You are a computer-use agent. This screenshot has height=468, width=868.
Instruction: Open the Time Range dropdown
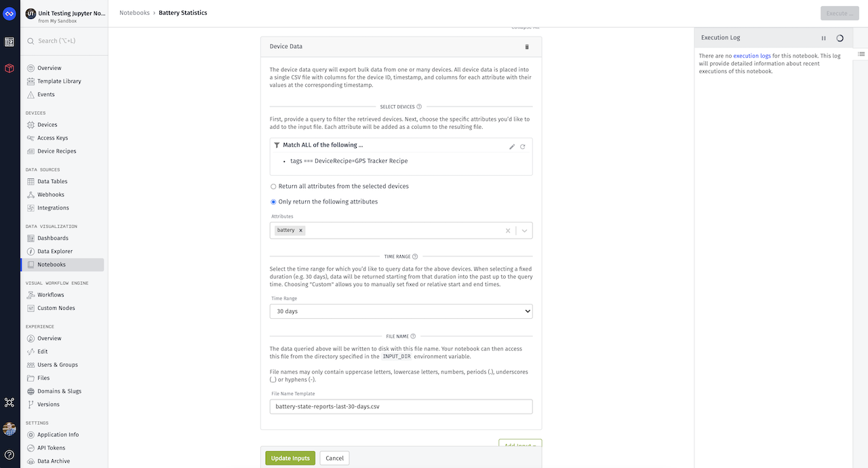(x=401, y=311)
